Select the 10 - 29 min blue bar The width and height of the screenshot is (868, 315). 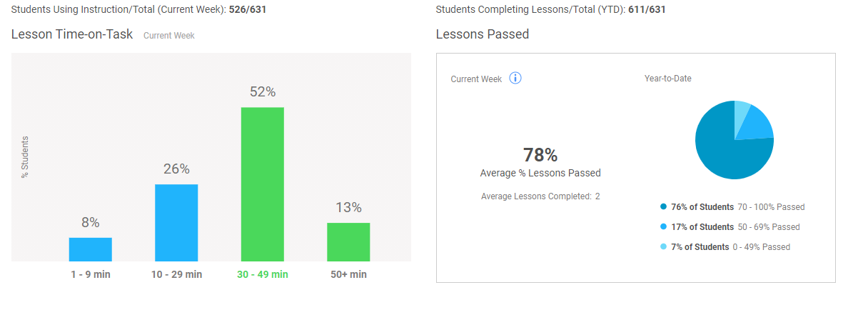click(176, 223)
